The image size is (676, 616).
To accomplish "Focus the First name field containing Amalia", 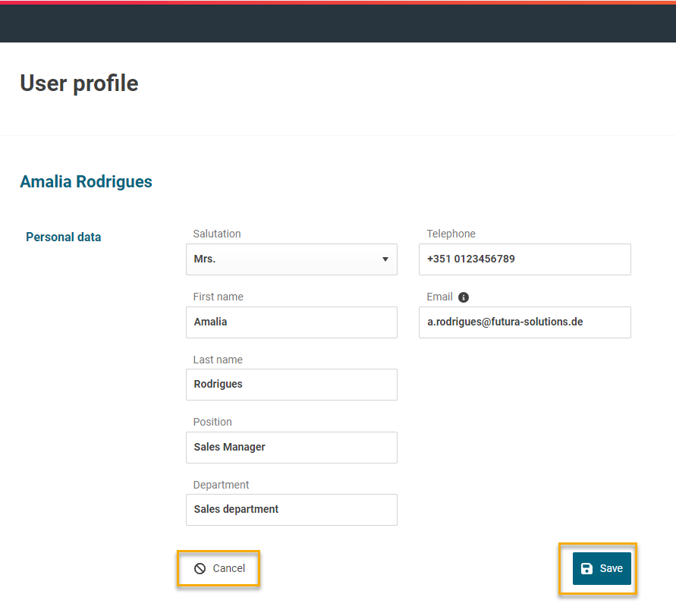I will [291, 322].
